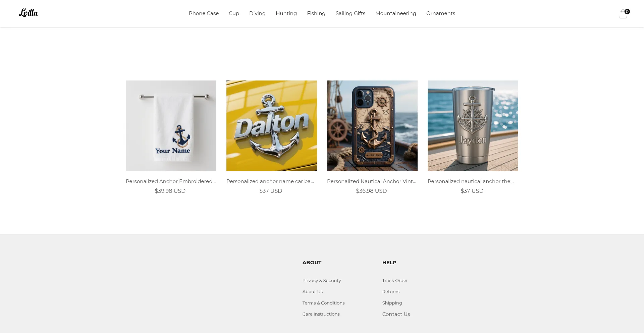Select Mountaineering in top navigation
Image resolution: width=644 pixels, height=333 pixels.
[x=395, y=13]
